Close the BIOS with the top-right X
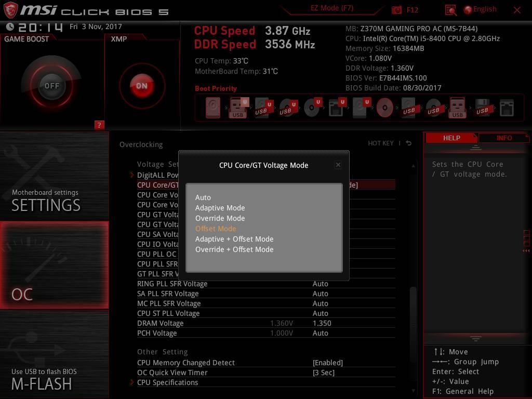 click(517, 10)
